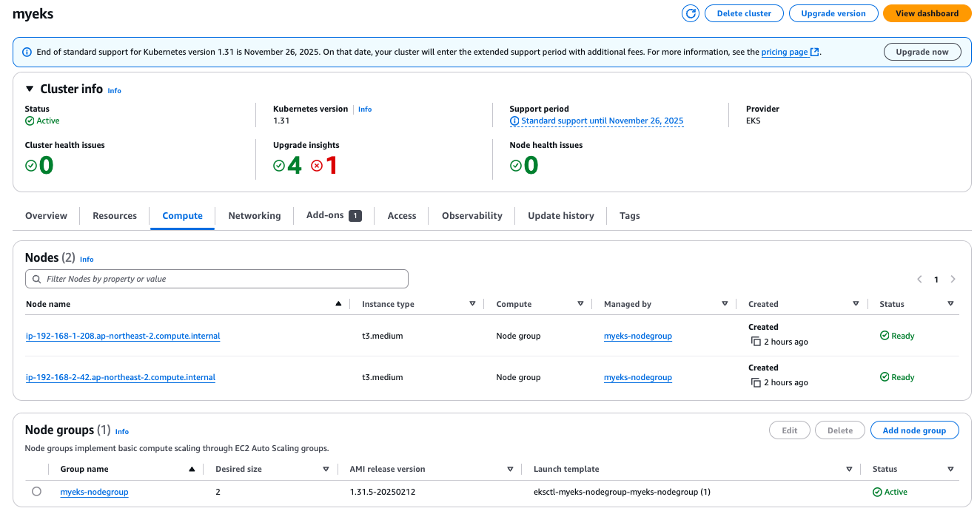Open the Tags tab
The image size is (980, 511).
630,216
